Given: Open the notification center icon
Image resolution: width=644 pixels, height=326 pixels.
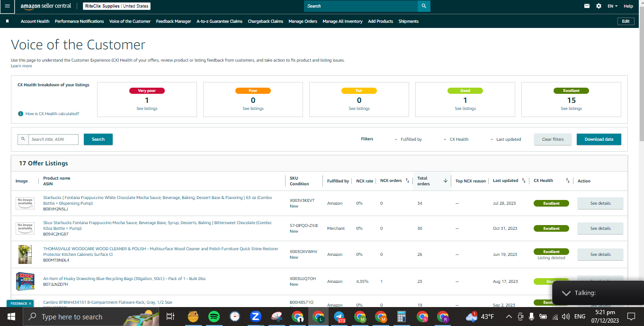Looking at the screenshot, I should [631, 317].
